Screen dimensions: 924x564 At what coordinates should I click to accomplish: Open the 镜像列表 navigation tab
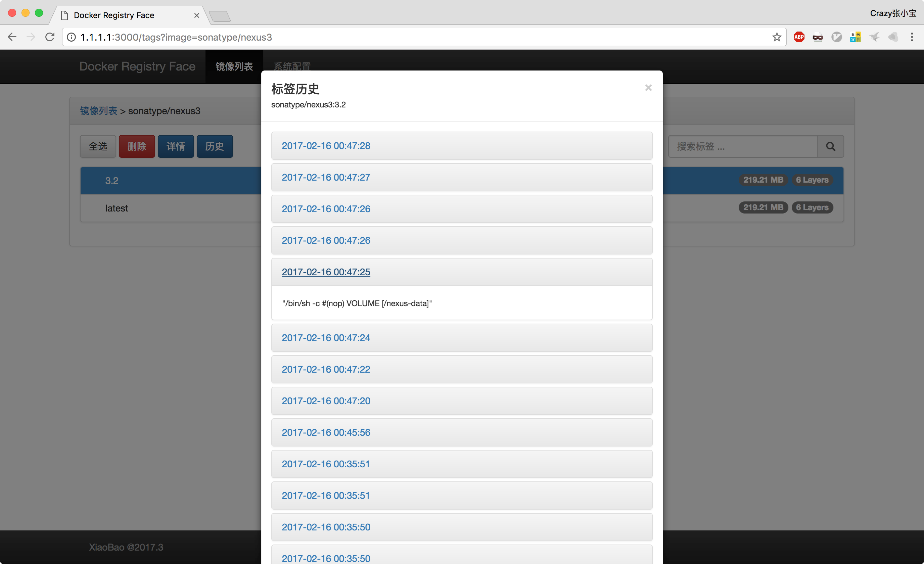pos(234,66)
